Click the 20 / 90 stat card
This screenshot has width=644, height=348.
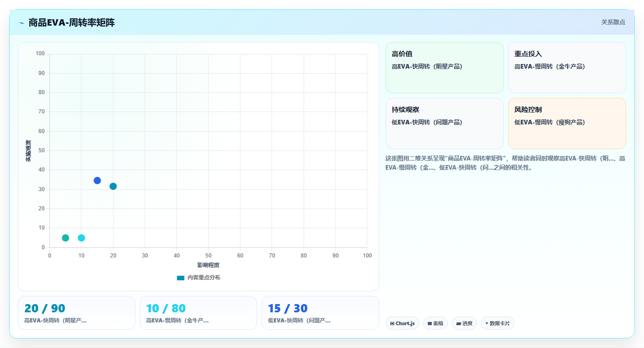click(76, 313)
